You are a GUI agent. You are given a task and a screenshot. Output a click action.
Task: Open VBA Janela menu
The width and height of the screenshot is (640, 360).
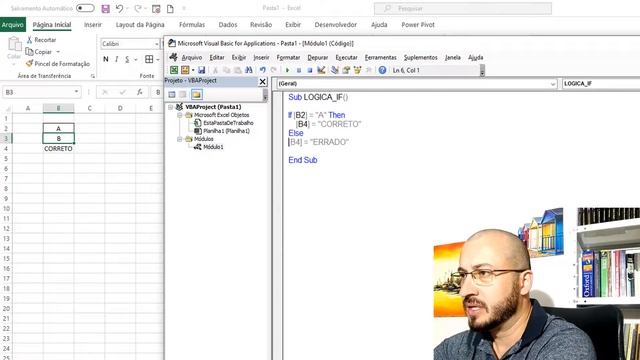click(x=453, y=58)
